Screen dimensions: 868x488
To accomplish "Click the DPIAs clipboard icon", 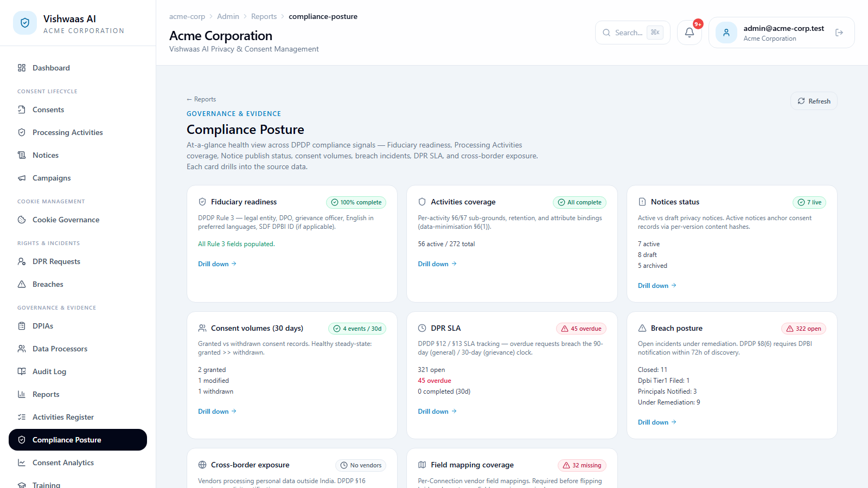I will coord(22,326).
